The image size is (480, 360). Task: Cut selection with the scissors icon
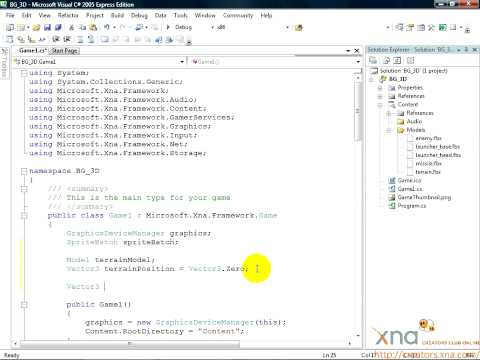(71, 27)
